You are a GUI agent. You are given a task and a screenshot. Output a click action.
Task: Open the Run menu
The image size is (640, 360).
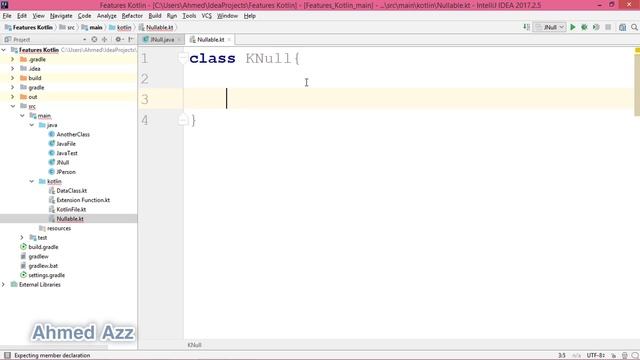click(172, 16)
